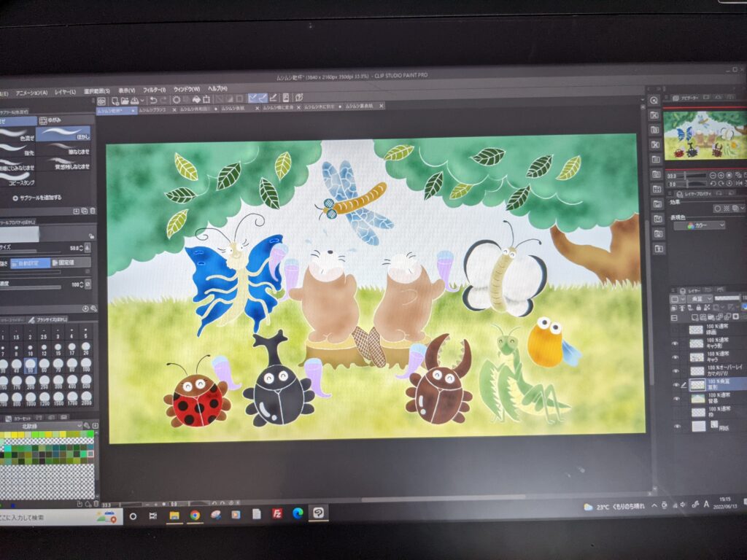Click the smartphone connect icon in command bar
Screen dimensions: 747x560
(x=285, y=98)
